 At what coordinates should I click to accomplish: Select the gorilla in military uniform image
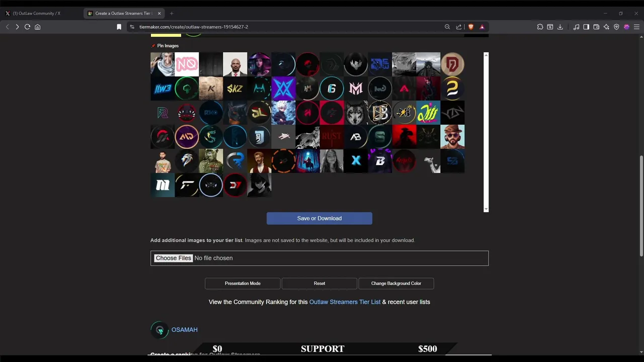[211, 161]
